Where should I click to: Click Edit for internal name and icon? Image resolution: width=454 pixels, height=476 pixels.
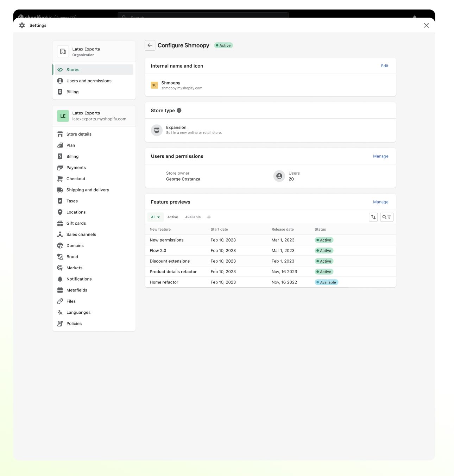(x=385, y=66)
